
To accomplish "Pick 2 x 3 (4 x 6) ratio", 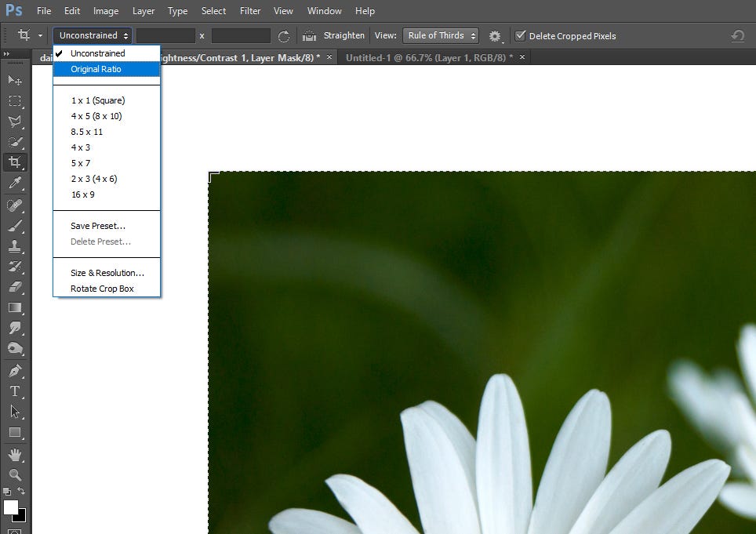I will [x=107, y=179].
